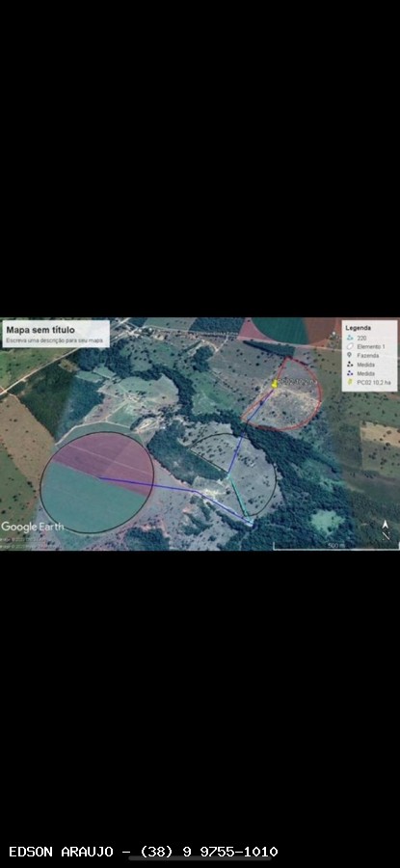The width and height of the screenshot is (400, 868).
Task: Click the EDSON ARAUJO phone number caption
Action: [x=144, y=852]
